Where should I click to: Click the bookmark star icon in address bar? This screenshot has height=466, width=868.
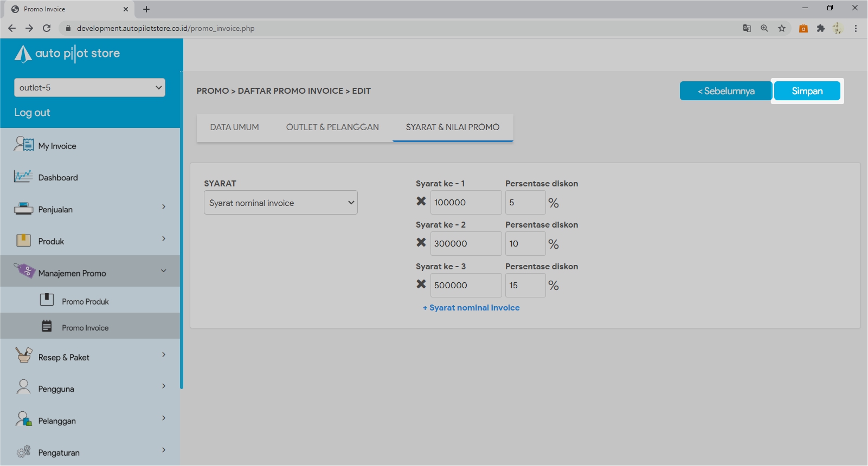(781, 28)
